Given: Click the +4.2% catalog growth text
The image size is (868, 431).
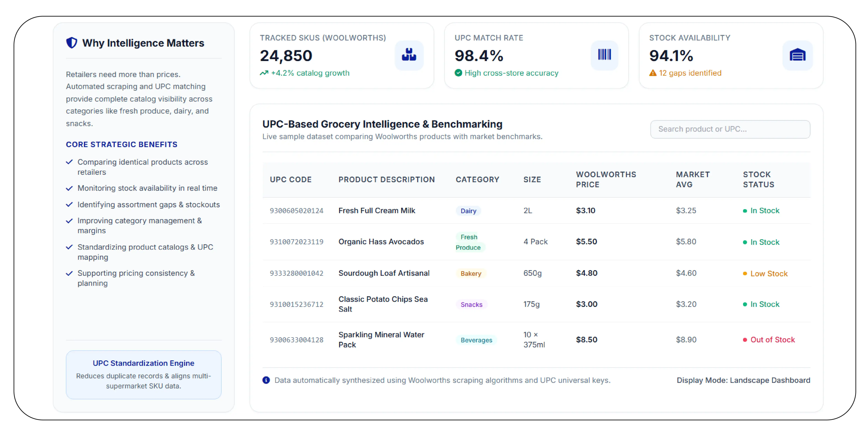Looking at the screenshot, I should 310,73.
